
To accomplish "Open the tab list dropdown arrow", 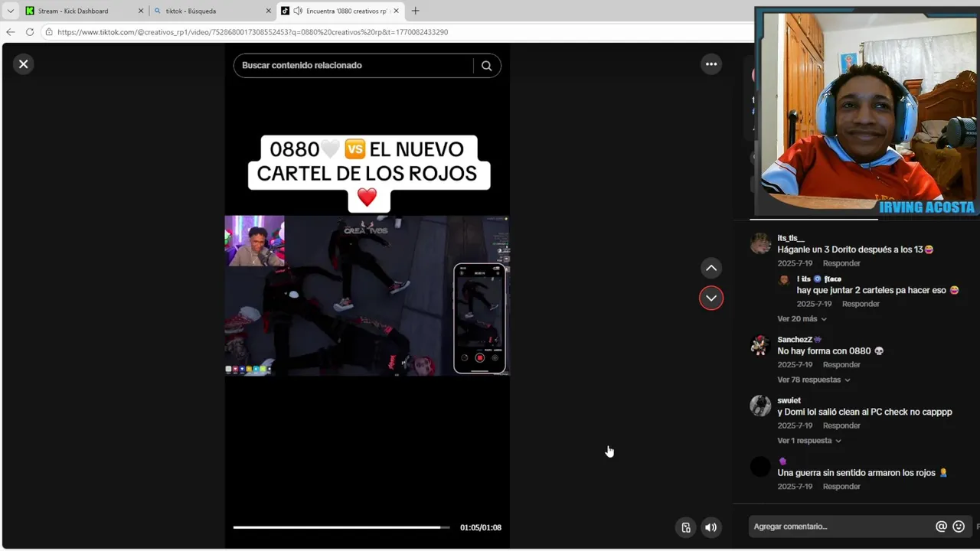I will 10,11.
